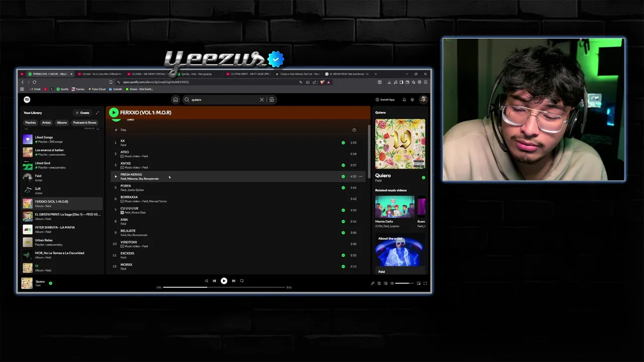The image size is (644, 362).
Task: Play the FERXXO (VOL 1: M.O.R) album with the green button
Action: (x=114, y=113)
